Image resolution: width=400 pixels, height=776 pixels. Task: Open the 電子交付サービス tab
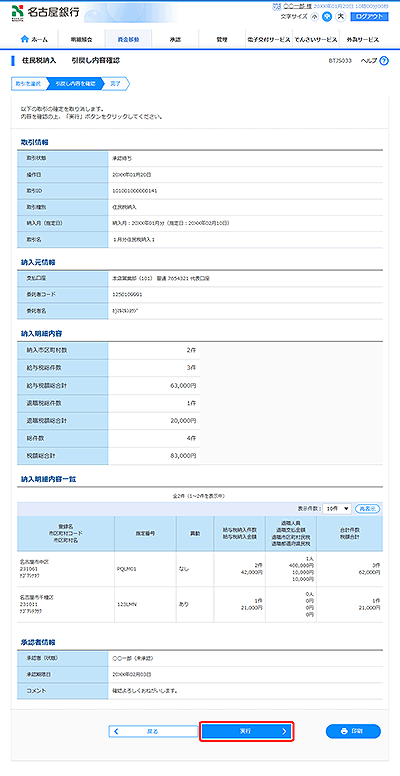[268, 39]
